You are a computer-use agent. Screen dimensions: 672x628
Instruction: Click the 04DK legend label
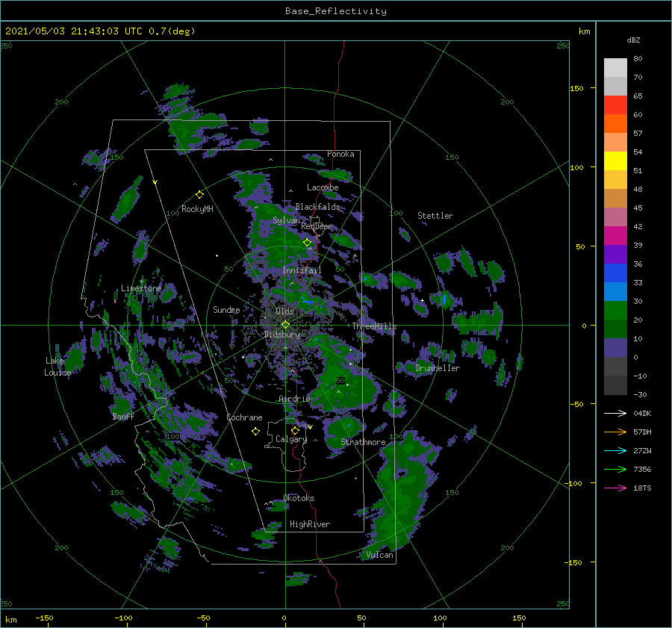click(x=642, y=413)
